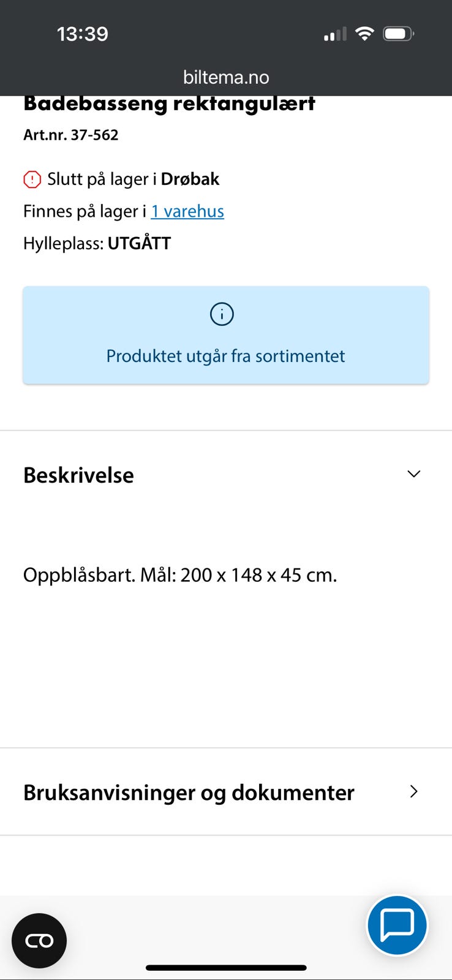Click the link/chain icon at bottom left
The height and width of the screenshot is (980, 452).
pyautogui.click(x=39, y=940)
